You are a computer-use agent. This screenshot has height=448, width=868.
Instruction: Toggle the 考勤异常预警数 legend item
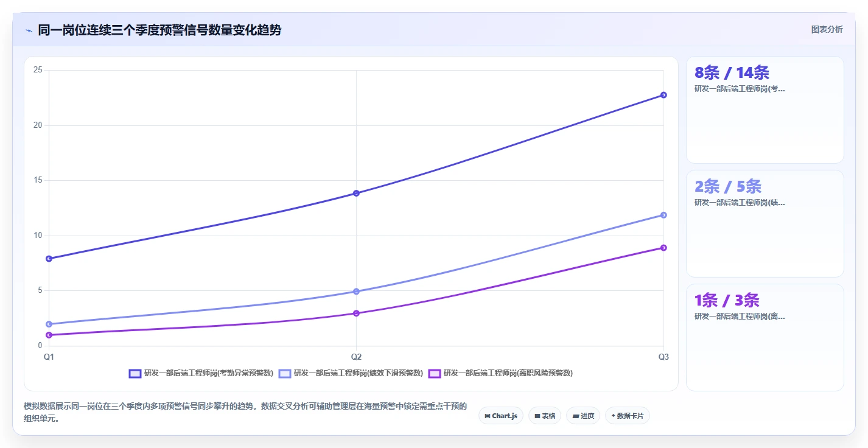[201, 373]
